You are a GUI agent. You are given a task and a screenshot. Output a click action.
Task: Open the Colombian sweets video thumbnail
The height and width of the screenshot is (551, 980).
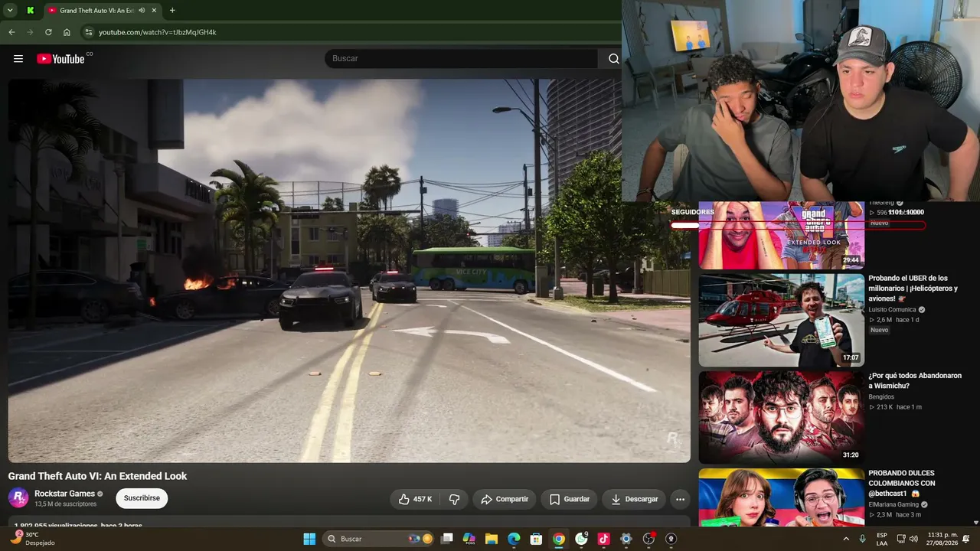(x=782, y=497)
